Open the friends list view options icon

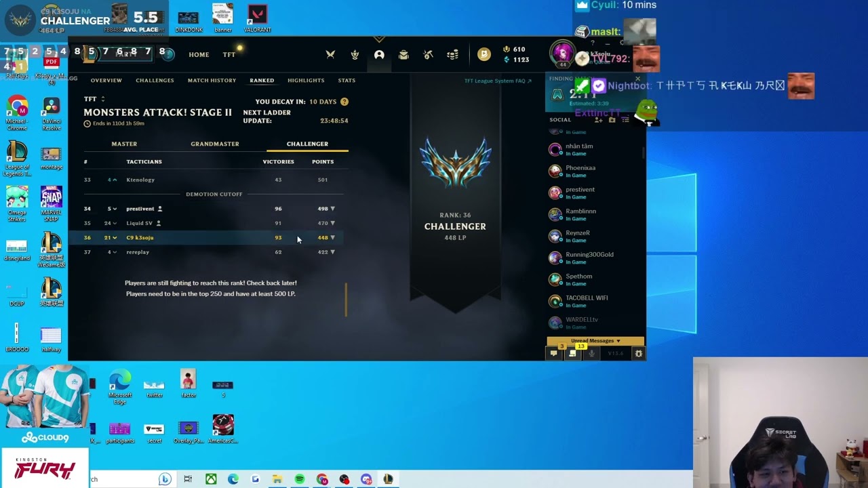(x=625, y=120)
